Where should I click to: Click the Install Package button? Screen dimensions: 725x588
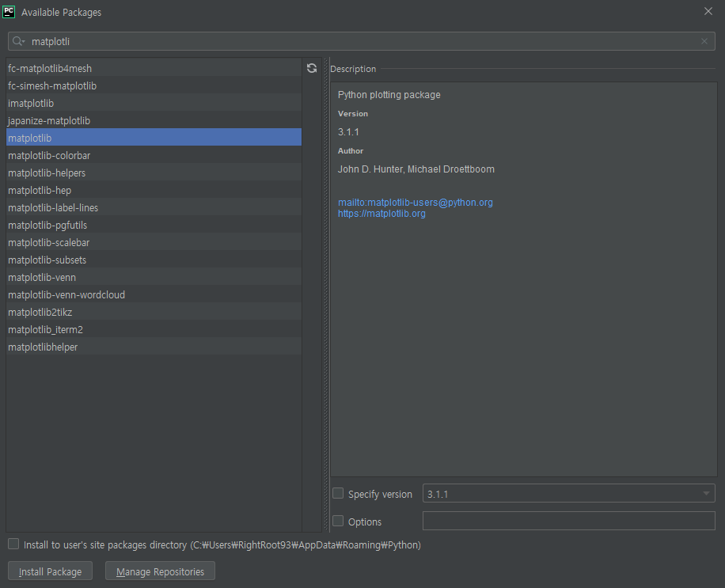point(51,571)
